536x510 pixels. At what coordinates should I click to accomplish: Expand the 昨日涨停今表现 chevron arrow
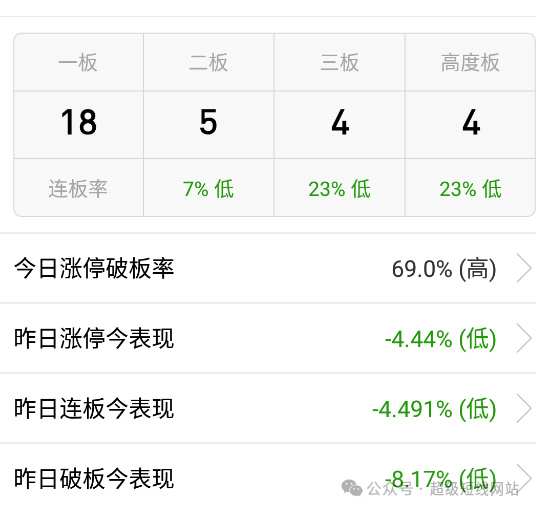[524, 338]
